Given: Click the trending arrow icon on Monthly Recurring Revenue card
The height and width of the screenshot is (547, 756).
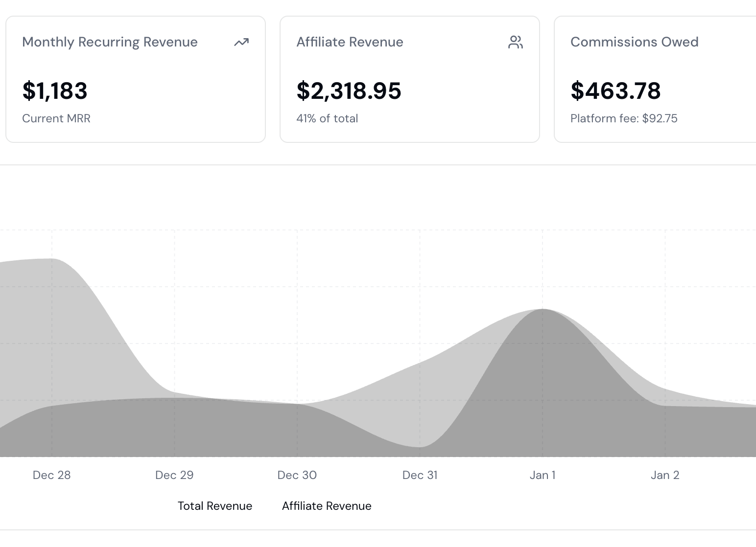Looking at the screenshot, I should [x=242, y=43].
